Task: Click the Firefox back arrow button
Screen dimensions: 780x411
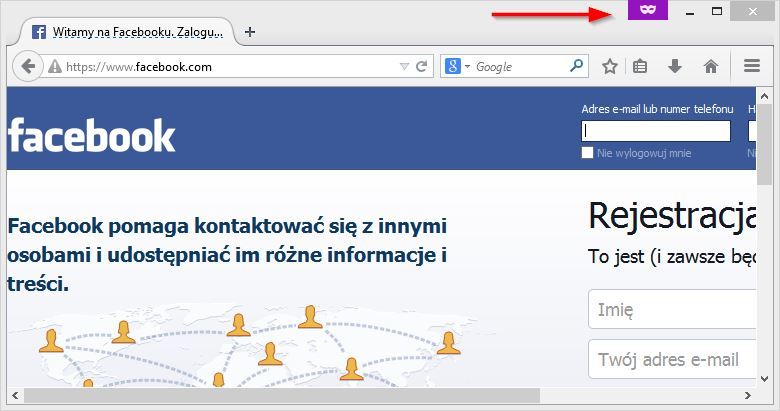Action: [x=27, y=66]
